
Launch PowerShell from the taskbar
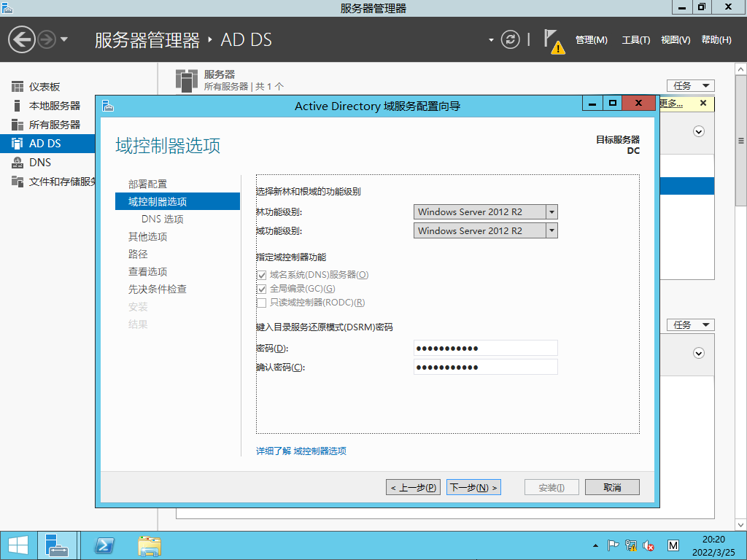coord(104,545)
